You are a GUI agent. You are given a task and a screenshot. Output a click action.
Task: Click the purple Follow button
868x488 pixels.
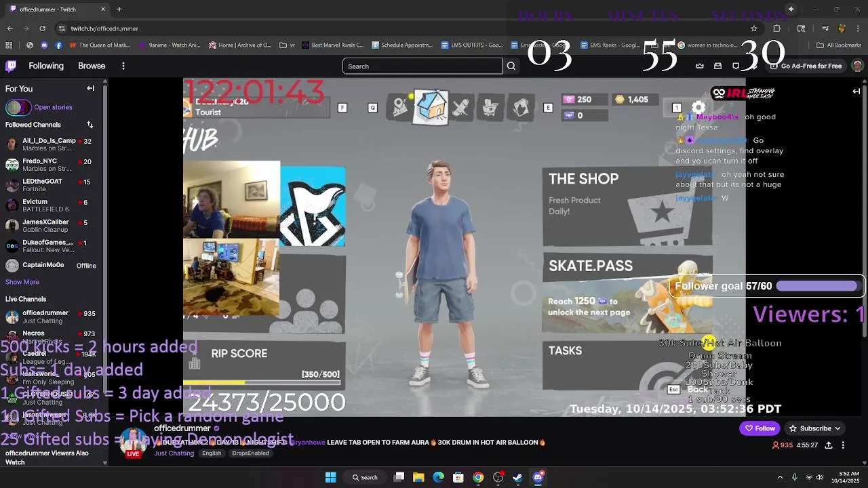point(759,428)
